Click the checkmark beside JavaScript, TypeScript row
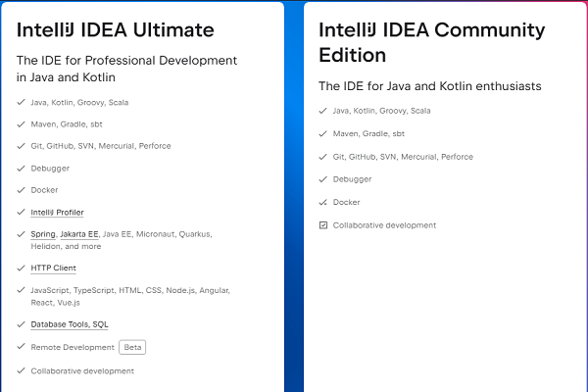 [21, 290]
